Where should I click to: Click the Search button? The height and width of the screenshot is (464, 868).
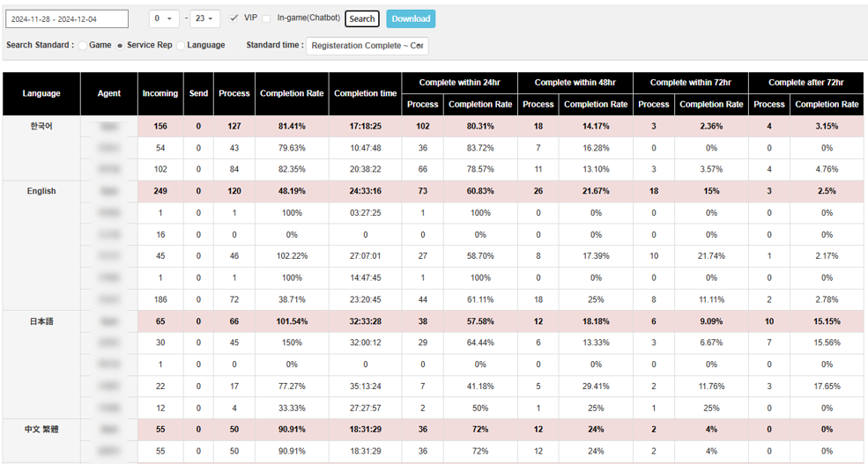tap(361, 18)
